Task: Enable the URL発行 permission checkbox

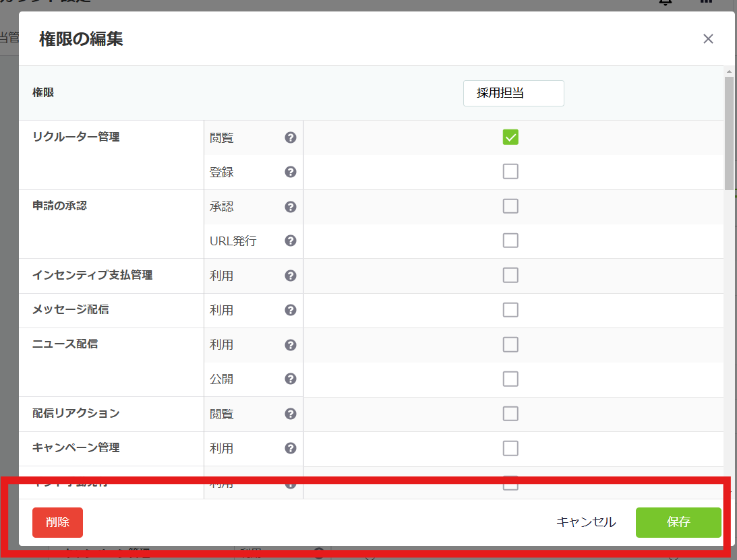Action: click(x=510, y=241)
